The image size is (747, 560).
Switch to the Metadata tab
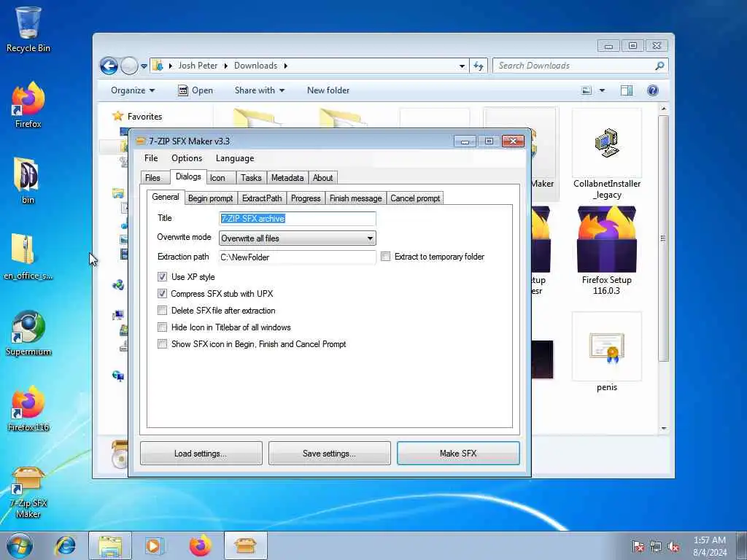(x=287, y=178)
